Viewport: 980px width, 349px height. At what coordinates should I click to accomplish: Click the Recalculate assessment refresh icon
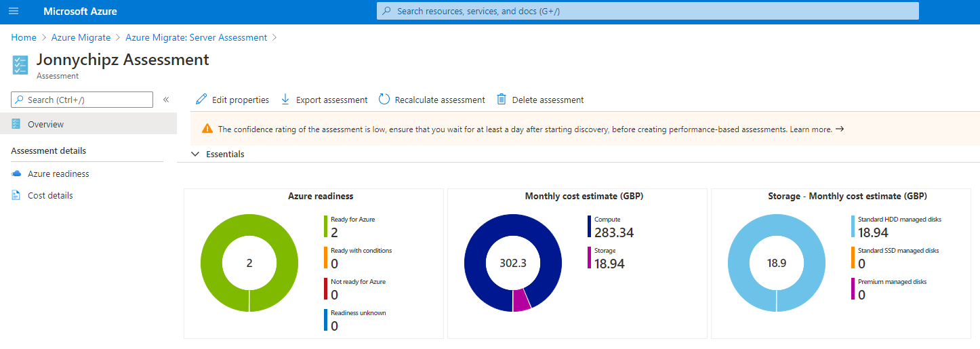[x=384, y=100]
